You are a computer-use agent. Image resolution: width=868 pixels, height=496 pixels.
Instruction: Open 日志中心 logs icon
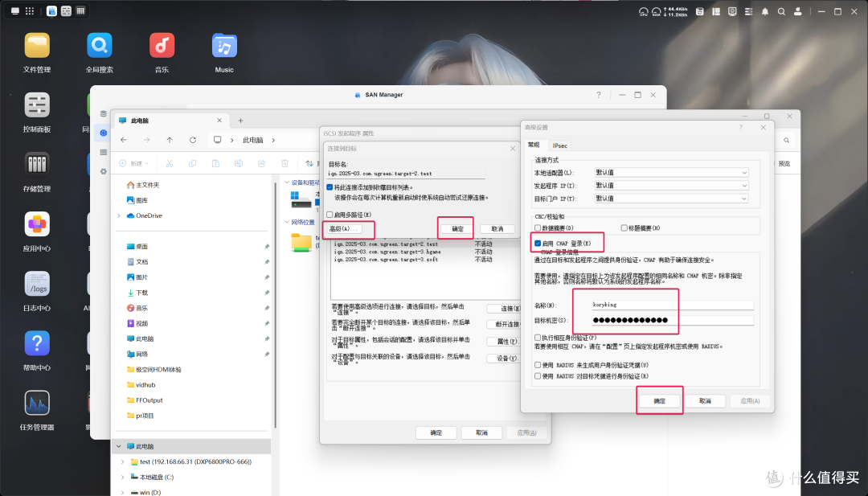[37, 285]
